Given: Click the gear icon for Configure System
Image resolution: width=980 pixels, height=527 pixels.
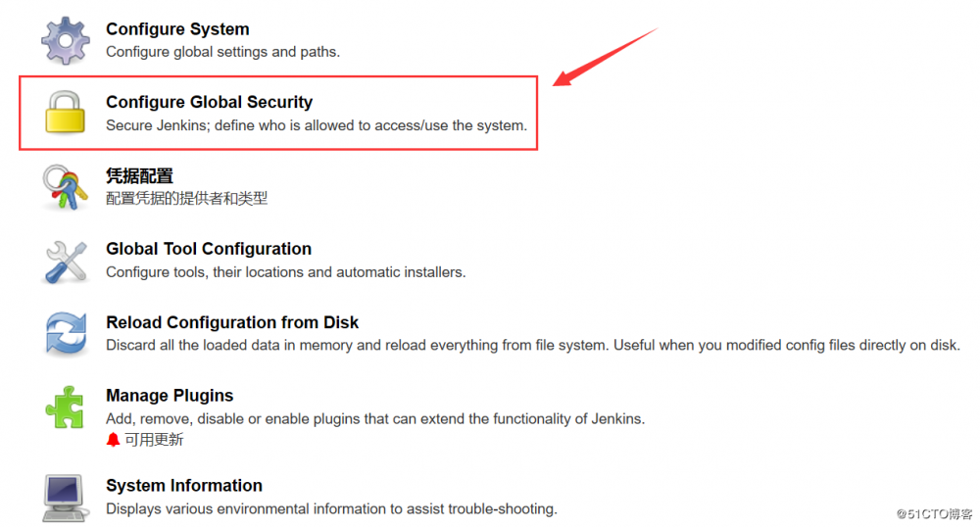Looking at the screenshot, I should (x=65, y=39).
